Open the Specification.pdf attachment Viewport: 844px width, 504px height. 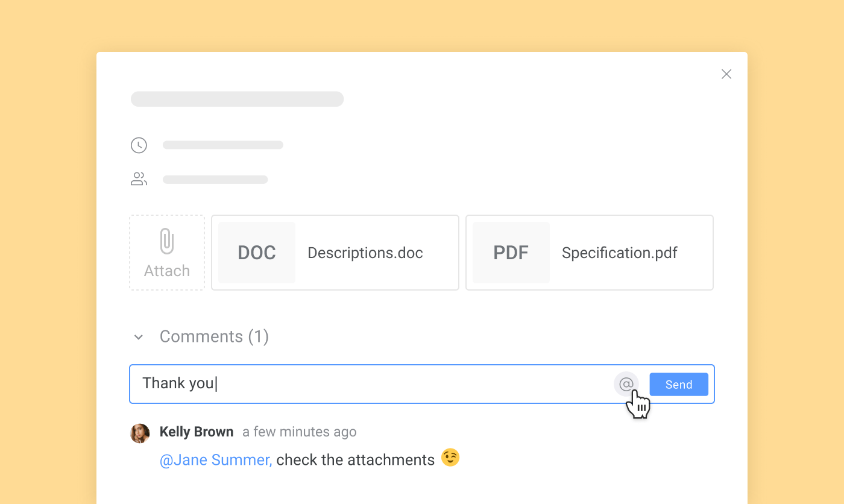pos(619,253)
